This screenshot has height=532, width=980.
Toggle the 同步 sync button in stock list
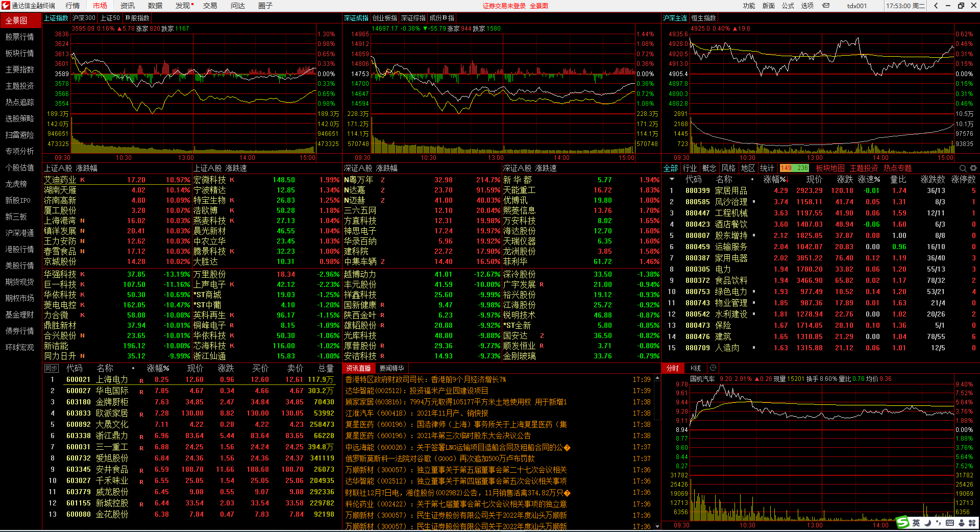[x=51, y=369]
